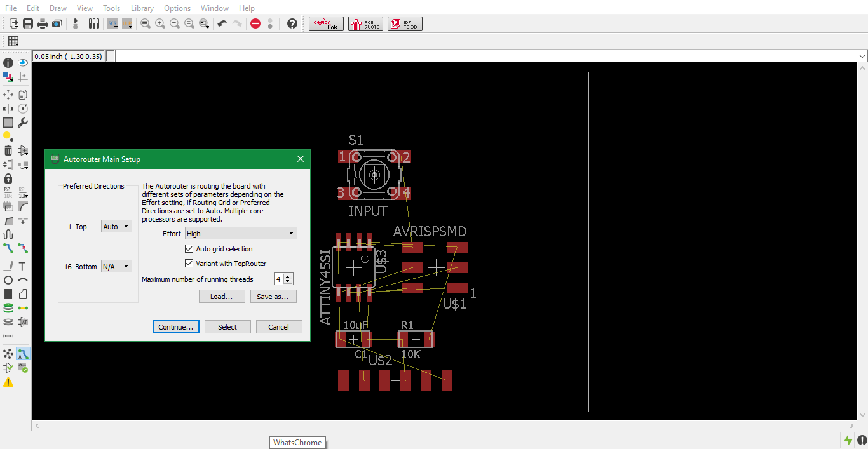
Task: Open the 16 Bottom direction dropdown
Action: coord(117,267)
